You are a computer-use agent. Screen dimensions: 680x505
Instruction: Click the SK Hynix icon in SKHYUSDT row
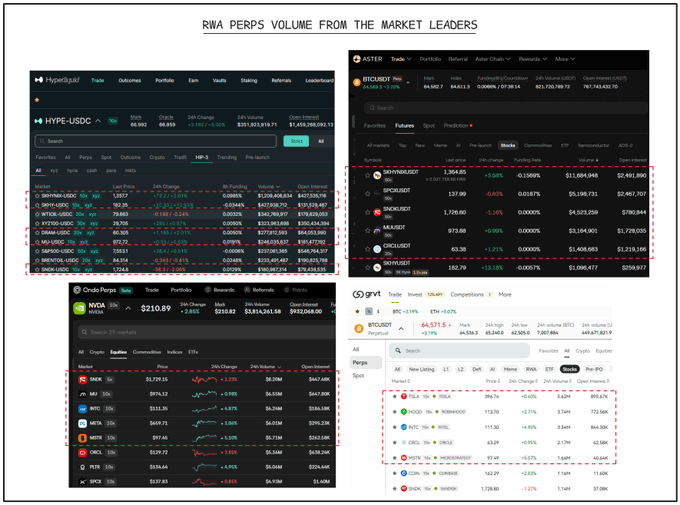tap(377, 267)
